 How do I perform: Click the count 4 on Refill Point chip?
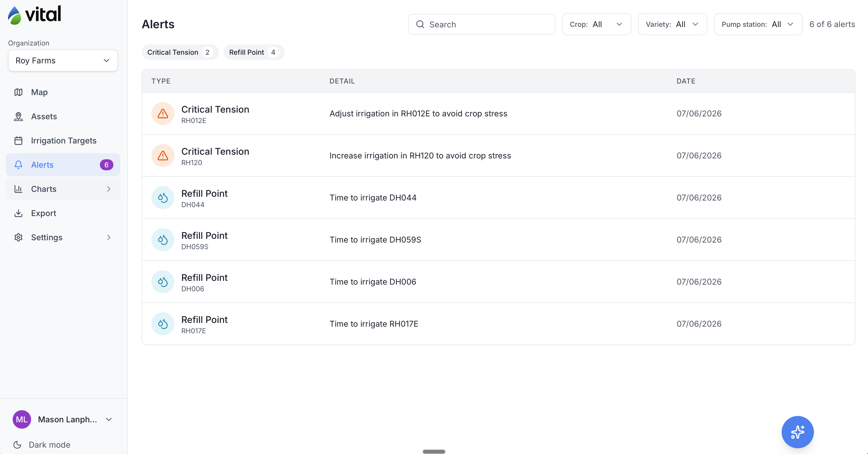coord(273,52)
